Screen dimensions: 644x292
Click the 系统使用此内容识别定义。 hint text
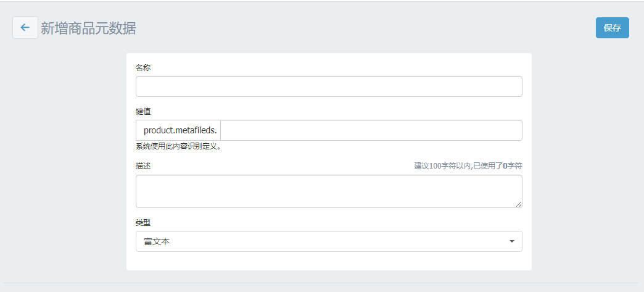pyautogui.click(x=179, y=146)
